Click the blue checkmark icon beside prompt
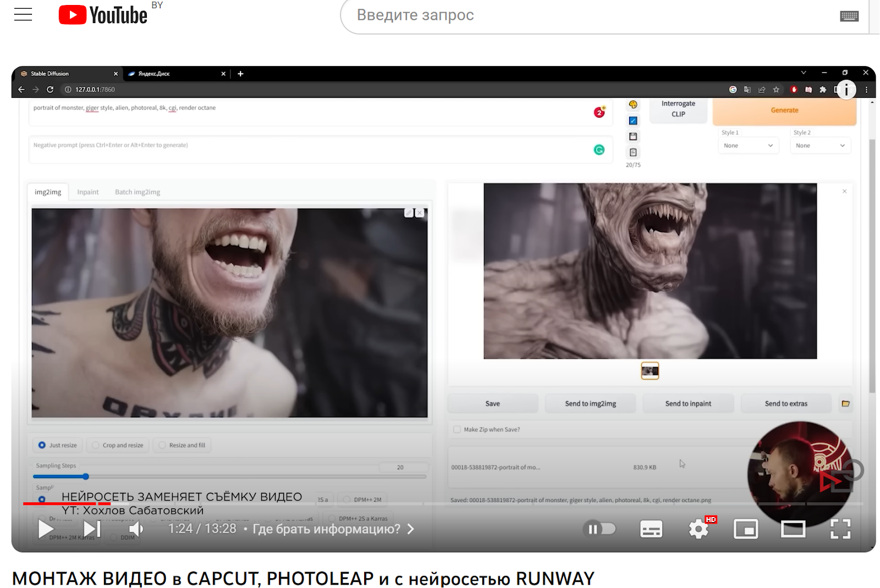The width and height of the screenshot is (880, 588). coord(633,120)
